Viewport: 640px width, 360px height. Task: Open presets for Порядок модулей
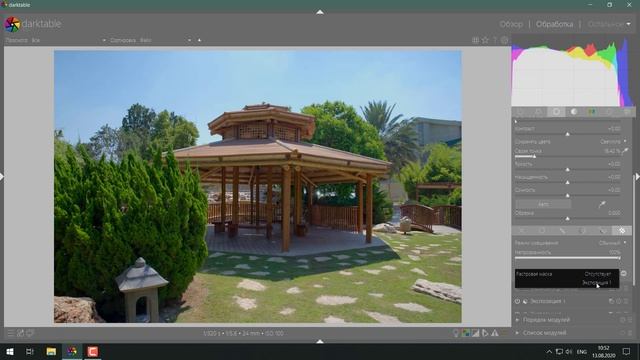[x=629, y=320]
